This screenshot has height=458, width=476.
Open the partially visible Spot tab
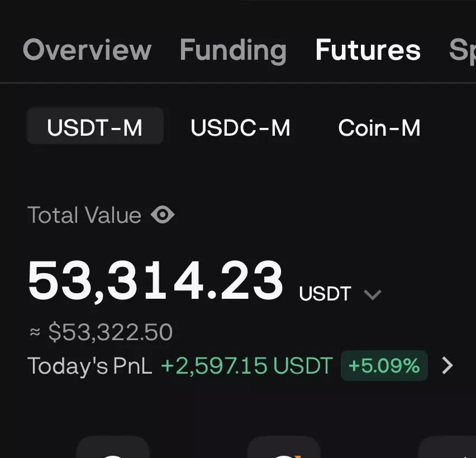(462, 50)
